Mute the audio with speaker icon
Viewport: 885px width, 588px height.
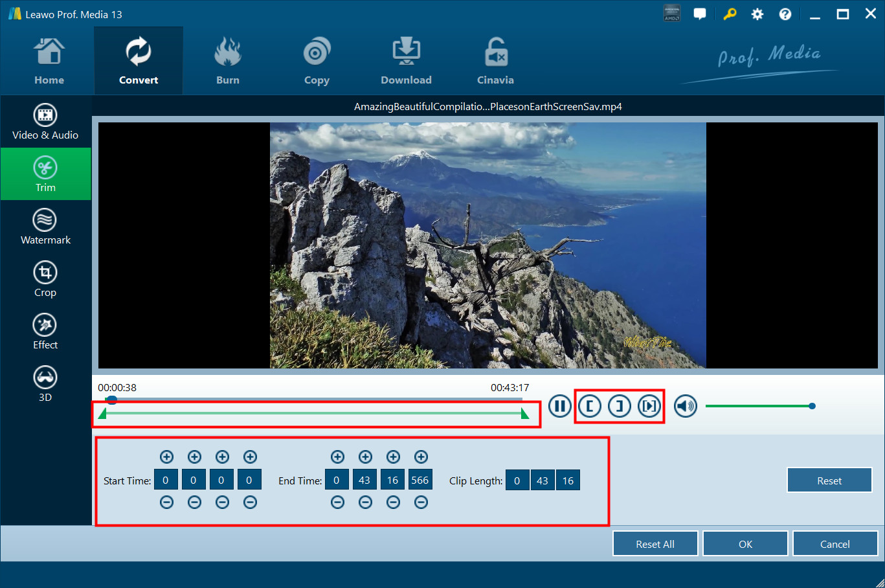[x=686, y=406]
